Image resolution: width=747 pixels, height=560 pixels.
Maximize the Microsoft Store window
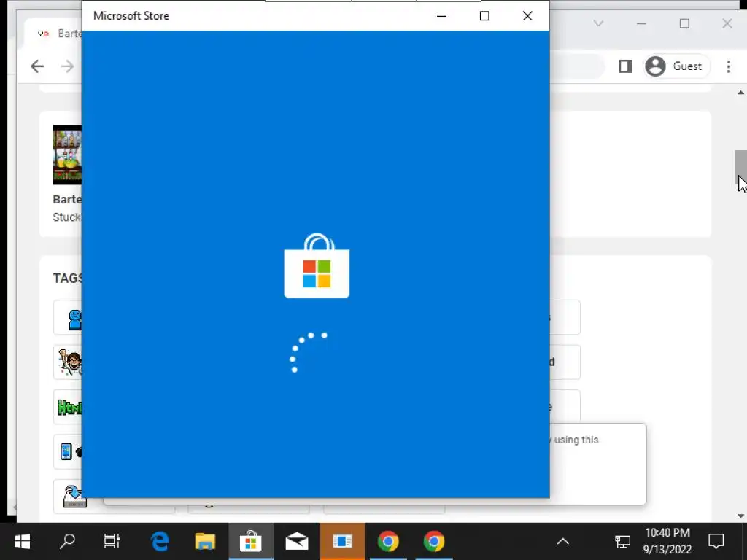pyautogui.click(x=484, y=16)
